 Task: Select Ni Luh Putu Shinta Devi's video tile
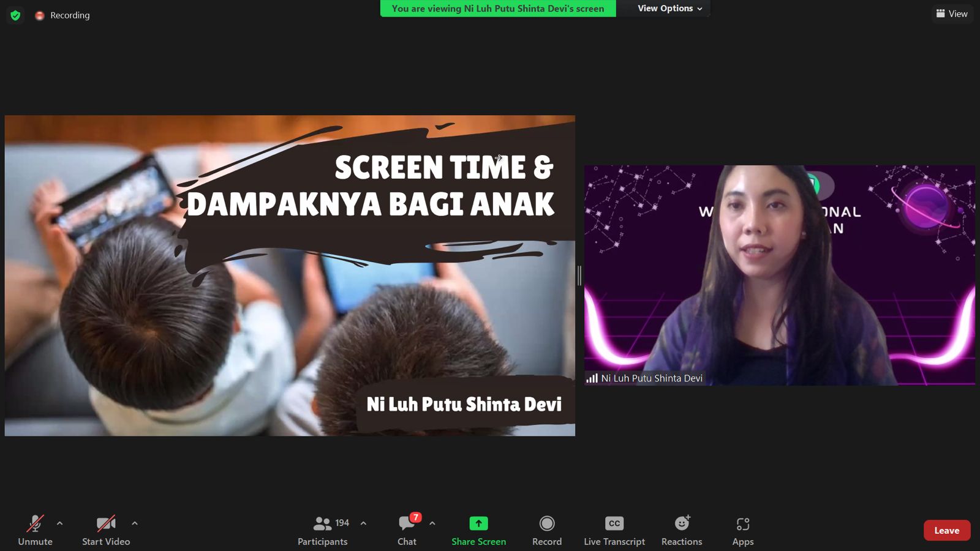click(x=779, y=275)
